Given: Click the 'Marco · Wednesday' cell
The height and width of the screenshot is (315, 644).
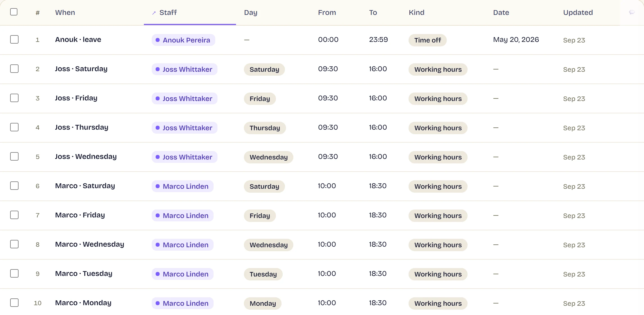Looking at the screenshot, I should tap(90, 244).
